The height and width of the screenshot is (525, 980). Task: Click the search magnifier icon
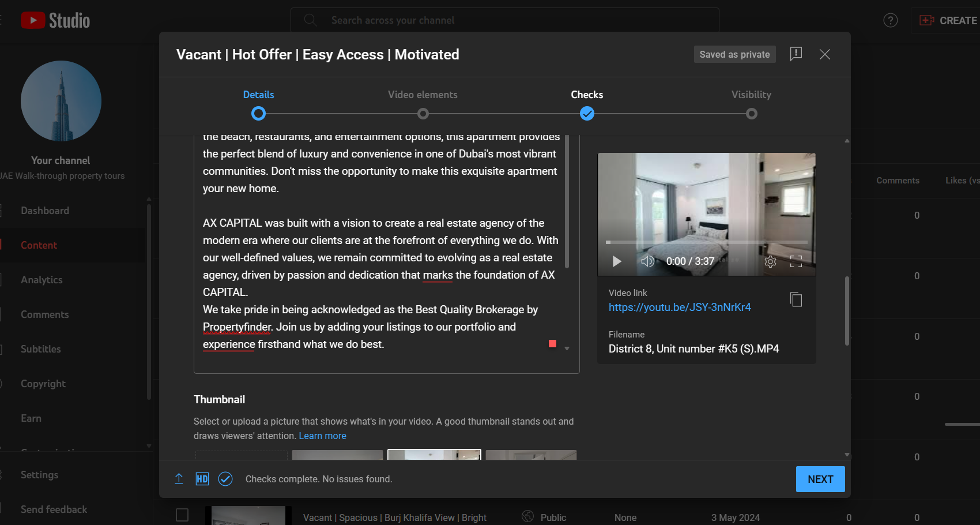pyautogui.click(x=310, y=20)
